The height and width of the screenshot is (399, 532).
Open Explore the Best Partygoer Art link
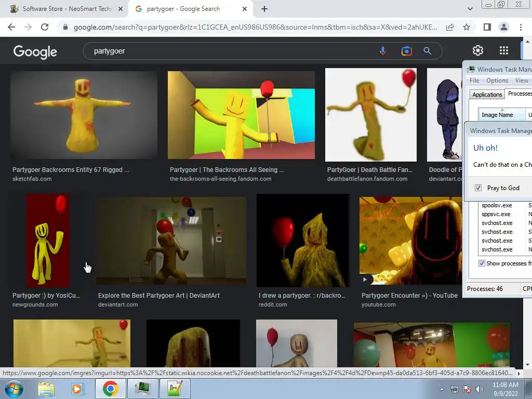click(x=159, y=296)
